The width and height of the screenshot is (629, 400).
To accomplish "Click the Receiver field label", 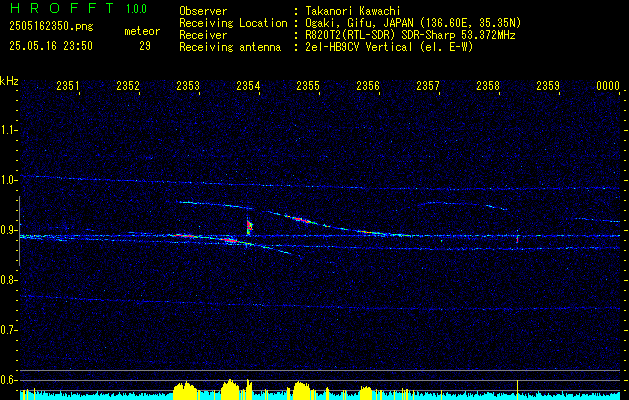I will (203, 35).
